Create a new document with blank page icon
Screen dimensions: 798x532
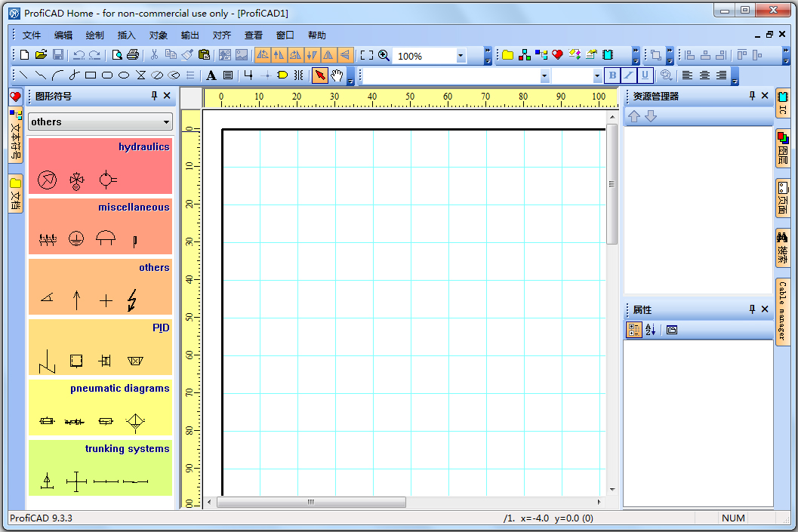pyautogui.click(x=24, y=55)
